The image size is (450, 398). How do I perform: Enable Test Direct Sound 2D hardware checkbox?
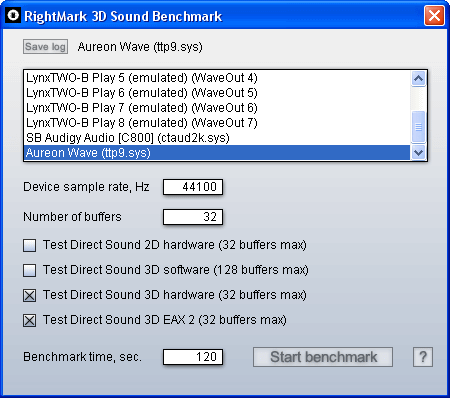[29, 245]
